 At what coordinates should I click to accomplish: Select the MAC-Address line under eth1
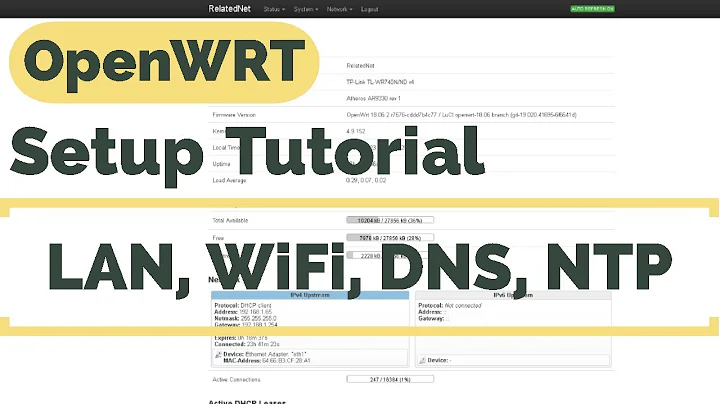click(x=266, y=361)
